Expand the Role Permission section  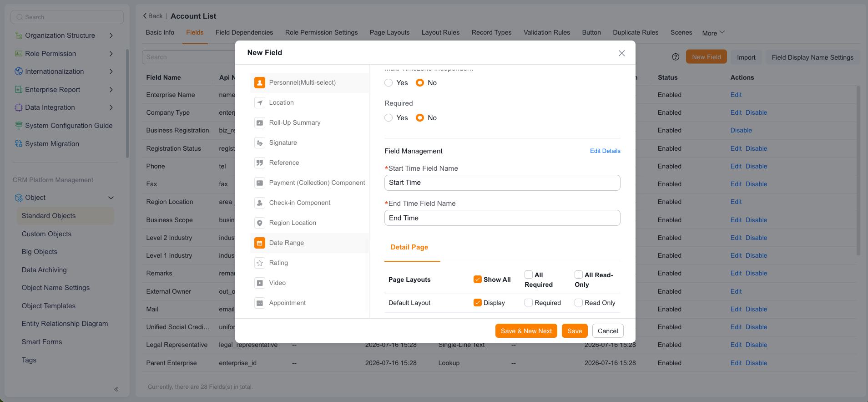click(111, 54)
